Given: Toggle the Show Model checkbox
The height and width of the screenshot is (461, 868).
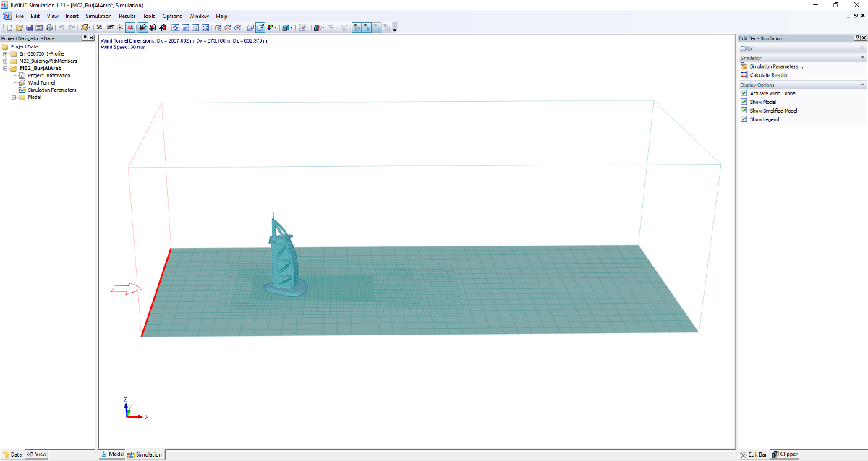Looking at the screenshot, I should pyautogui.click(x=744, y=102).
